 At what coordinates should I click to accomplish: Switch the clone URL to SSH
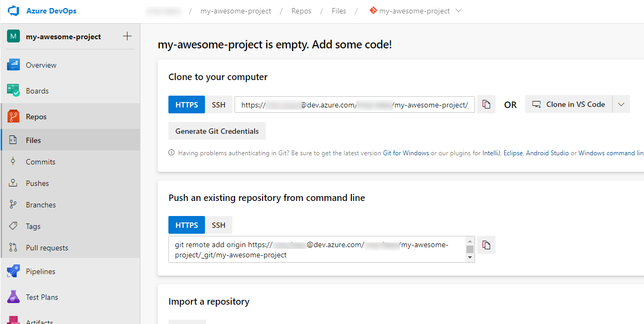point(218,104)
